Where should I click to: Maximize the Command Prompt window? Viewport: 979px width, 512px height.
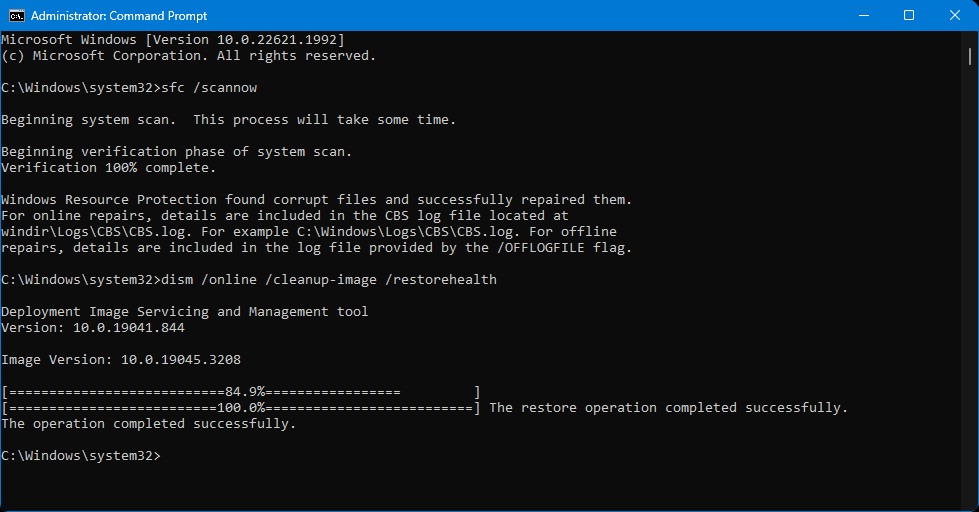click(909, 15)
